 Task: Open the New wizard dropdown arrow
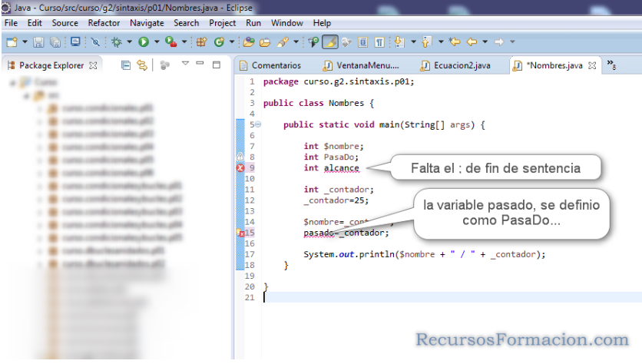pos(25,41)
